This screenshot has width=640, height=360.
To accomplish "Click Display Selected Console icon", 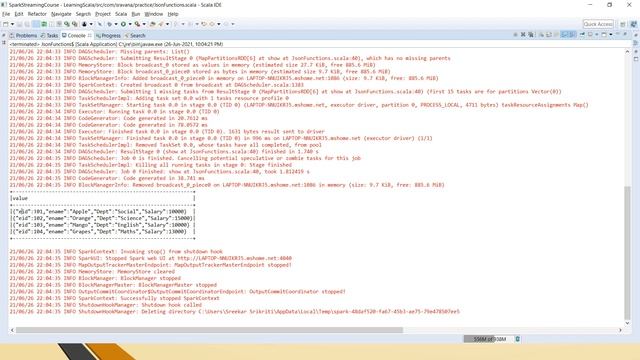I will 590,35.
